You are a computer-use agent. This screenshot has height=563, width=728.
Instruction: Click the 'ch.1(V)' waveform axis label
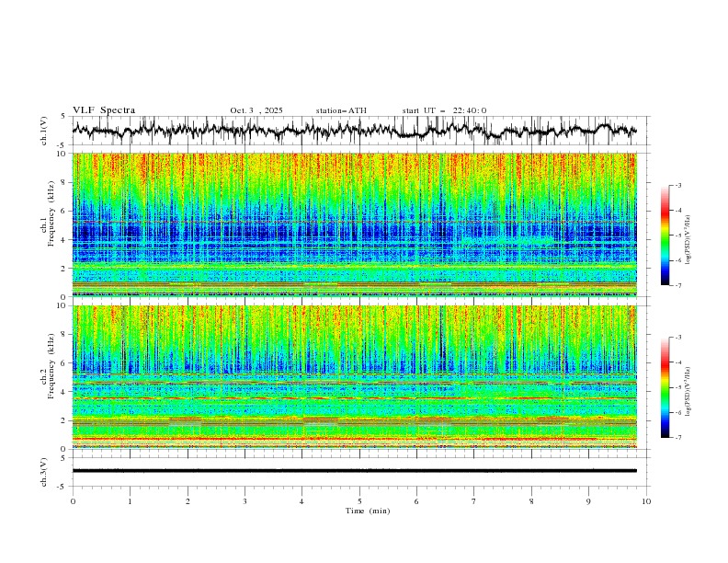click(44, 131)
